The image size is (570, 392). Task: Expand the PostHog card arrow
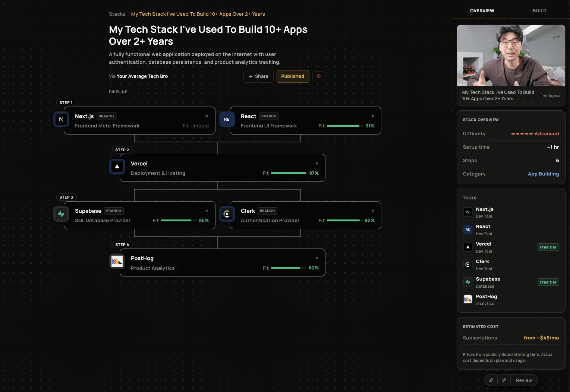317,258
